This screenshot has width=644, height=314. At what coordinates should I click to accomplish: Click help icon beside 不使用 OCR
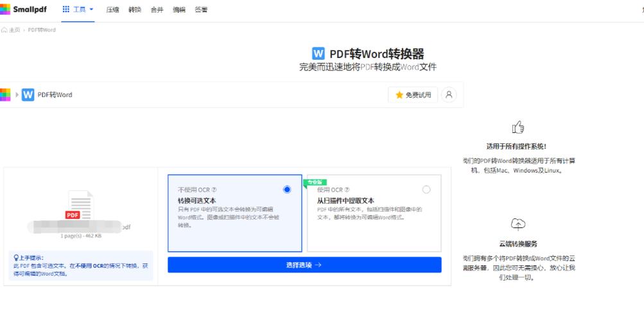214,190
